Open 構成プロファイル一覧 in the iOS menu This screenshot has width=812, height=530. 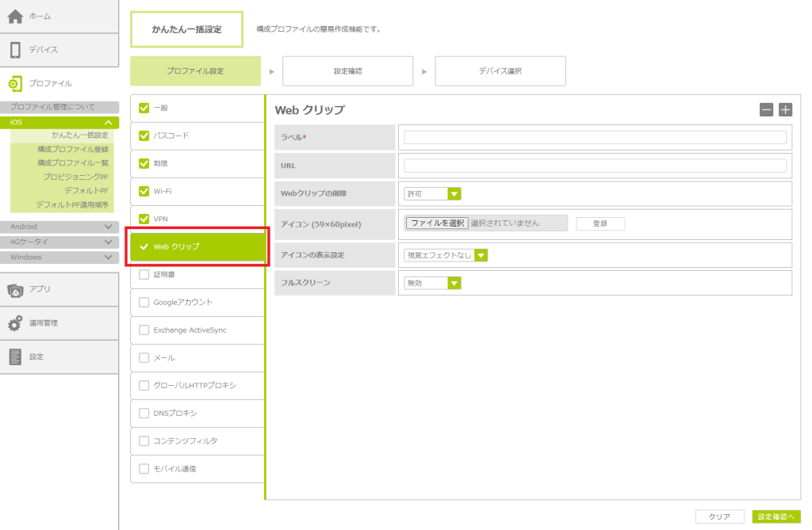pos(72,162)
